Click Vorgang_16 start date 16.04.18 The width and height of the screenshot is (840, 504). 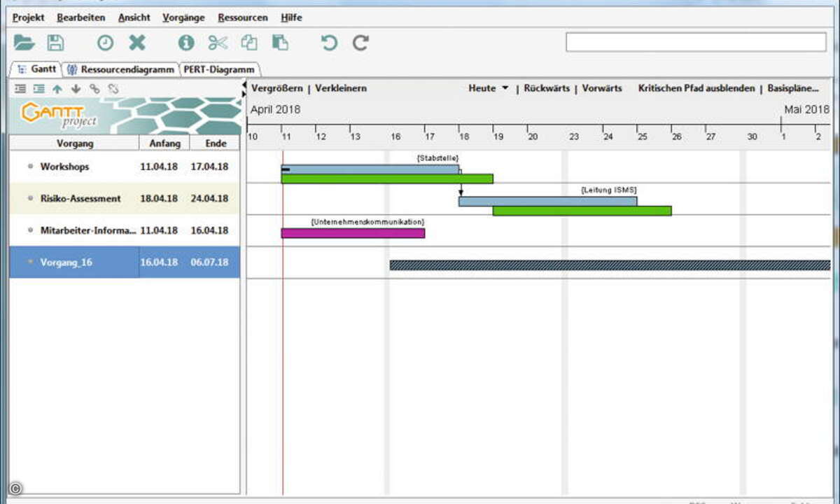[158, 262]
